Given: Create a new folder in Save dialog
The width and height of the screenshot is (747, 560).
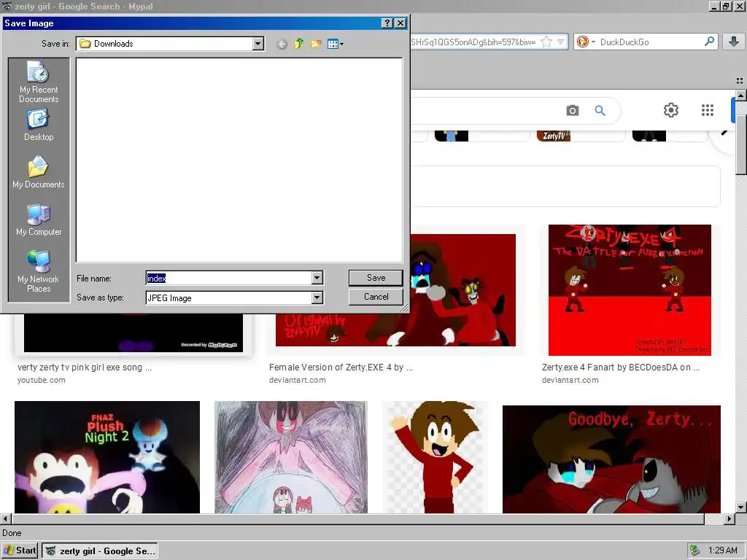Looking at the screenshot, I should pyautogui.click(x=315, y=44).
